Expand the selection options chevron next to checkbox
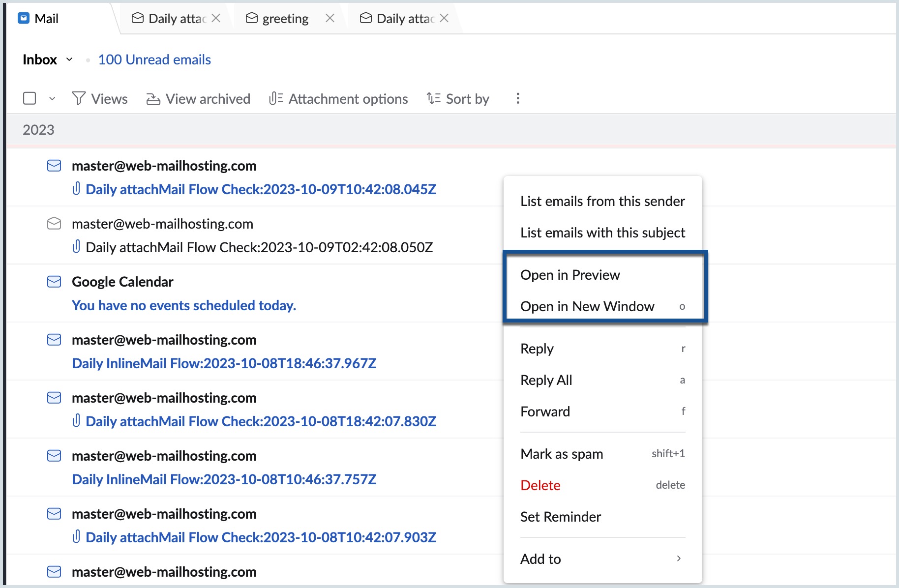Viewport: 899px width, 588px height. tap(52, 99)
